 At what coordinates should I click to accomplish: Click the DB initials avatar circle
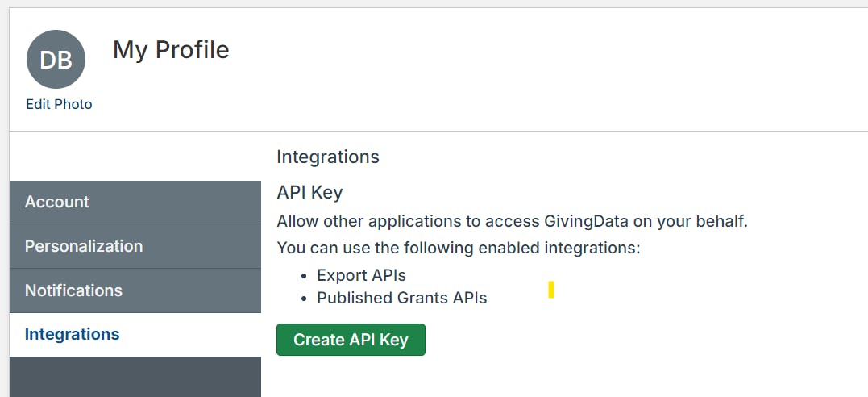click(56, 60)
